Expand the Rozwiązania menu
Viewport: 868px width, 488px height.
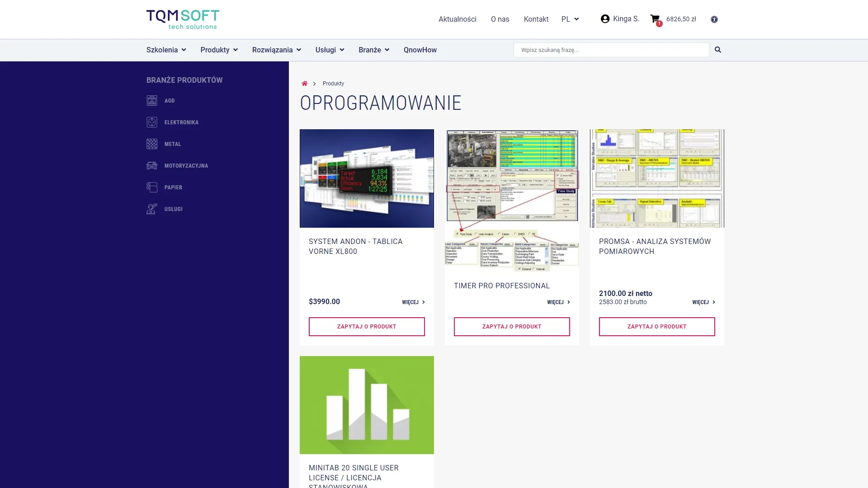click(x=277, y=50)
